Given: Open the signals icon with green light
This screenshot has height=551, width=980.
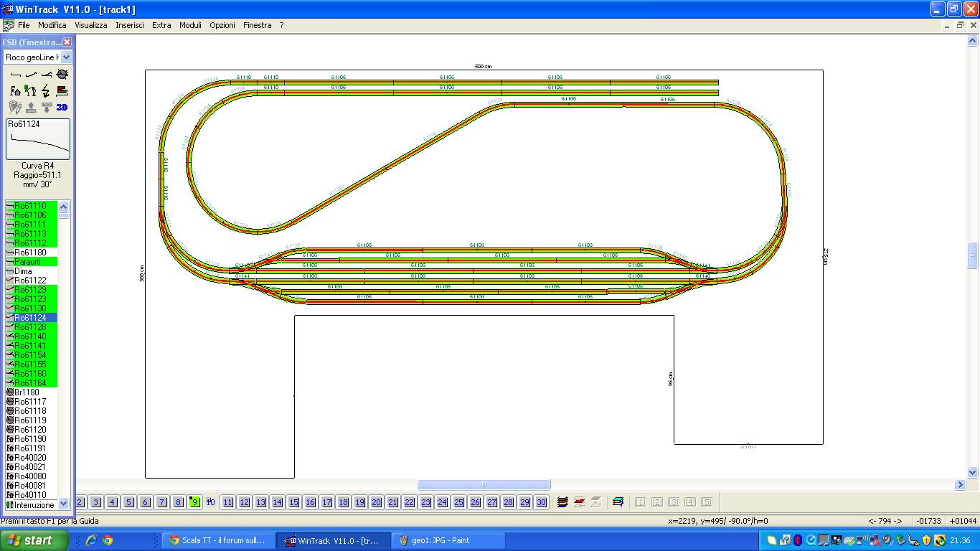Looking at the screenshot, I should (x=31, y=90).
